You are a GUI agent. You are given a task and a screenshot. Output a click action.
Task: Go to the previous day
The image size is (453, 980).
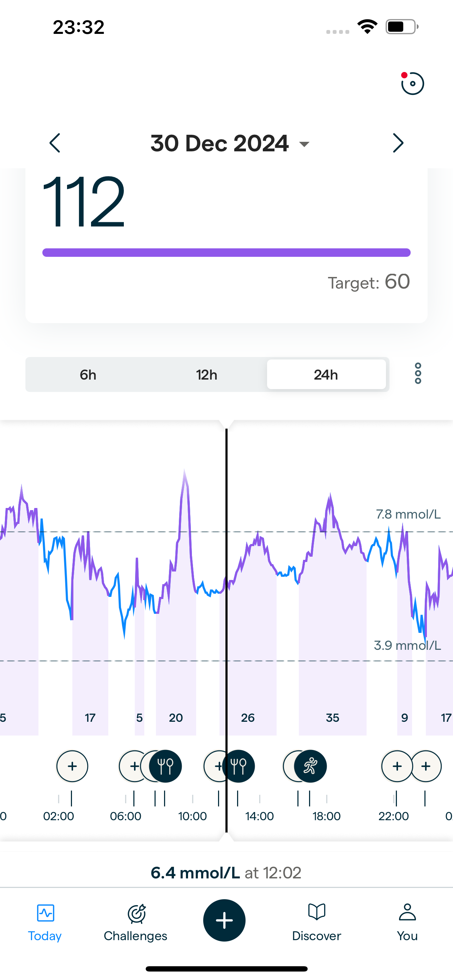coord(55,143)
